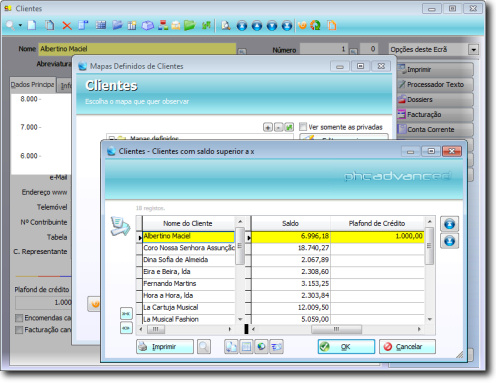
Task: Click the expand columns arrows button
Action: coord(126,328)
